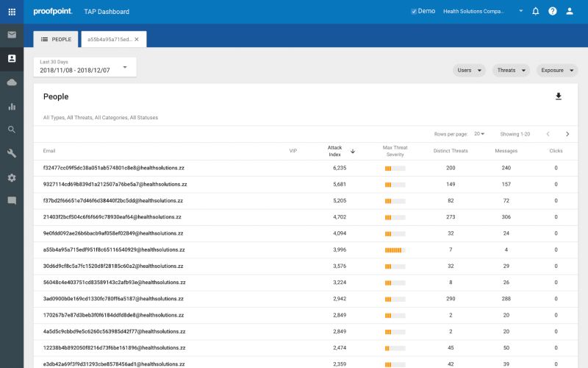This screenshot has width=588, height=368.
Task: Open user 9327114cd69b839d1a212507a76be5a7 email
Action: (115, 185)
